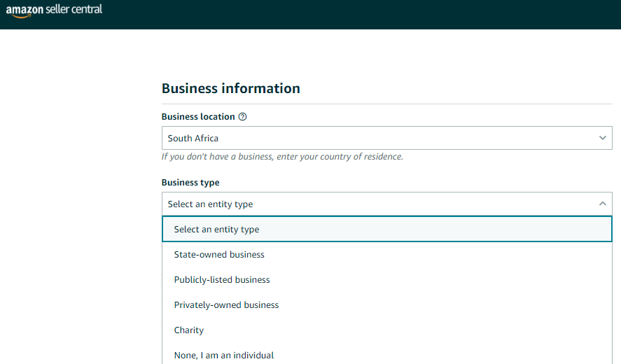Click the divider line under Business information
Viewport: 621px width, 364px height.
tap(387, 104)
